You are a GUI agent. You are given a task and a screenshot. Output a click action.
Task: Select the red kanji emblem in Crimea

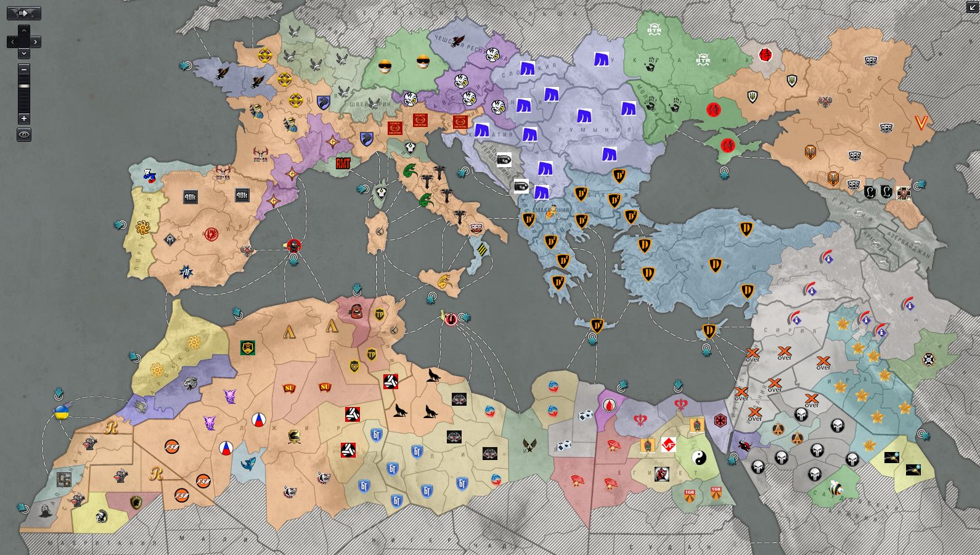(x=728, y=146)
